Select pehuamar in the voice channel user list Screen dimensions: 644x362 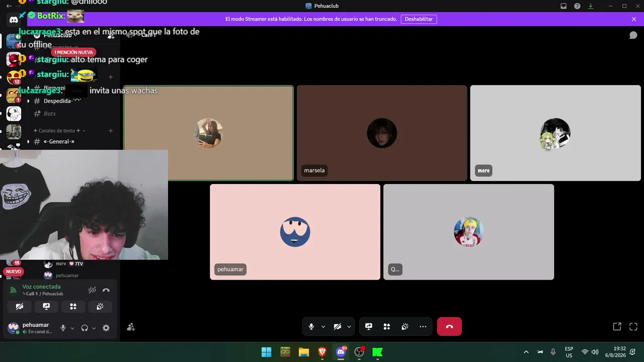(67, 276)
